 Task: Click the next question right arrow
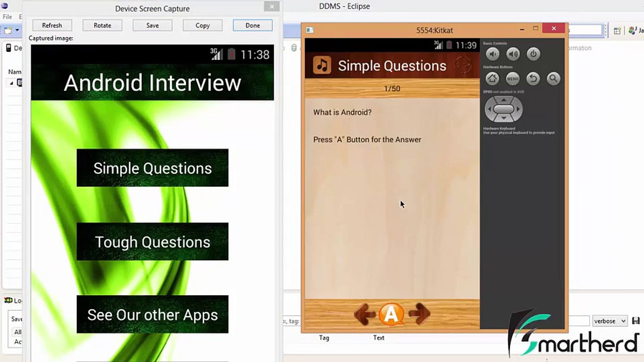[419, 314]
